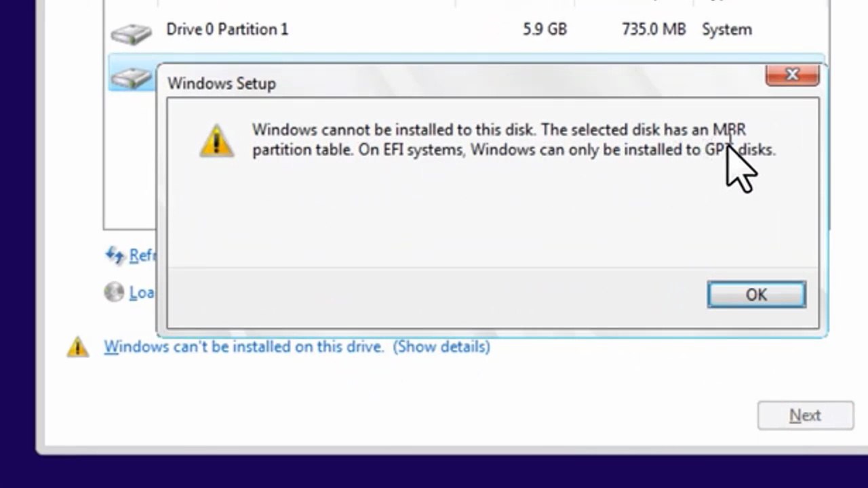Click the System type cell of Partition 1

click(726, 30)
